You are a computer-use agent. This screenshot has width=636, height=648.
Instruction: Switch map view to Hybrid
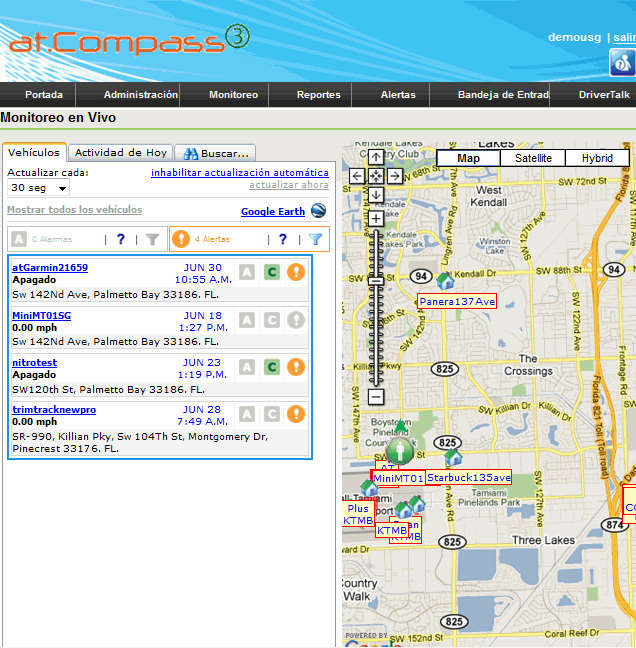point(597,158)
